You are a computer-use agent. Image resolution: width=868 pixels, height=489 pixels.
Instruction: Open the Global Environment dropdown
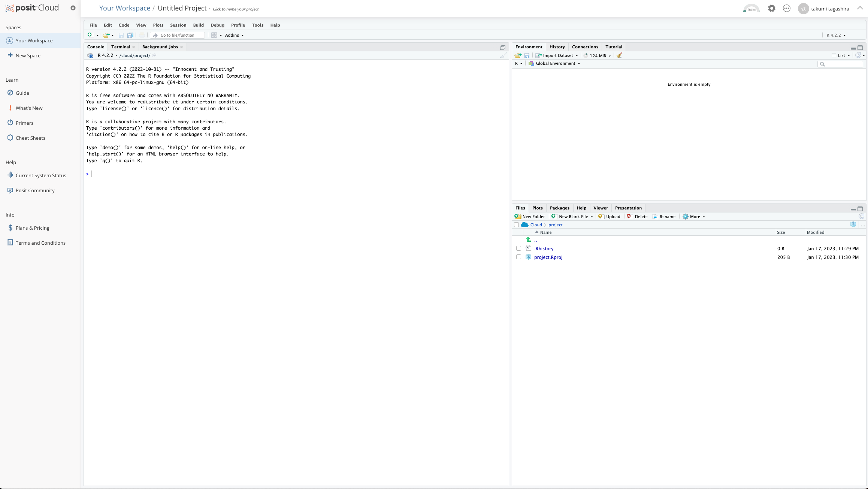click(554, 63)
